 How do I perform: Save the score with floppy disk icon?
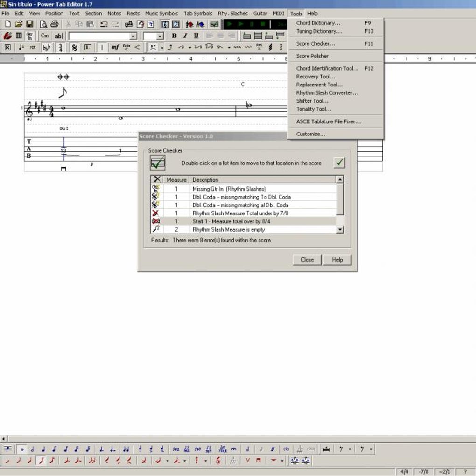[29, 24]
